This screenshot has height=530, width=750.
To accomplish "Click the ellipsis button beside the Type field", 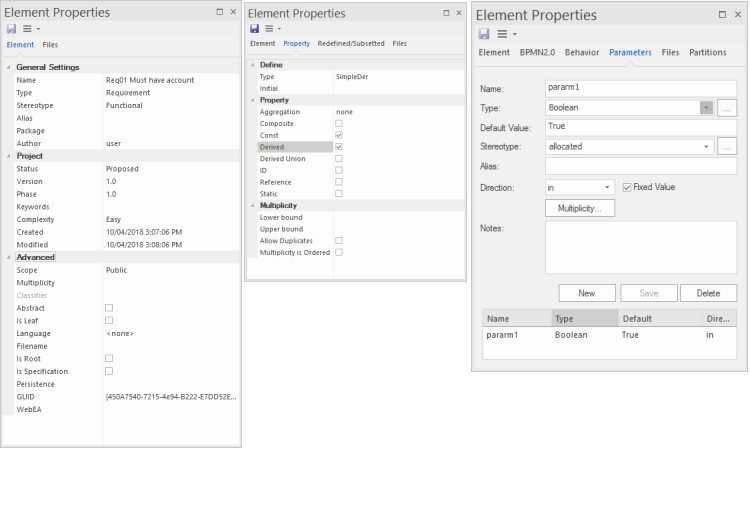I will coord(727,107).
